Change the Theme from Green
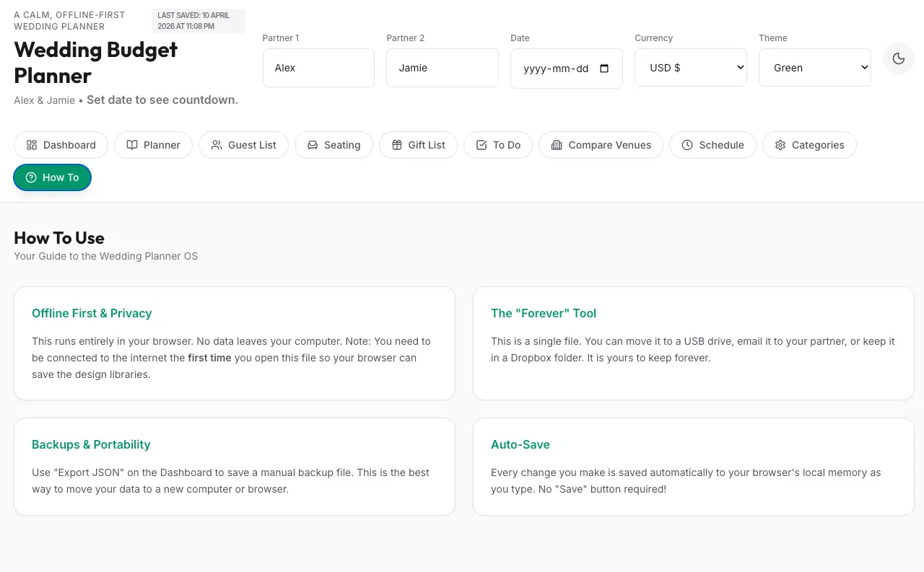924x572 pixels. [814, 67]
